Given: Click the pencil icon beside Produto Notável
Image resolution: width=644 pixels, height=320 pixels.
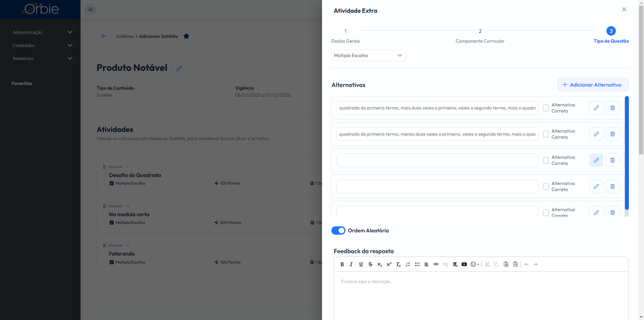Looking at the screenshot, I should 179,68.
